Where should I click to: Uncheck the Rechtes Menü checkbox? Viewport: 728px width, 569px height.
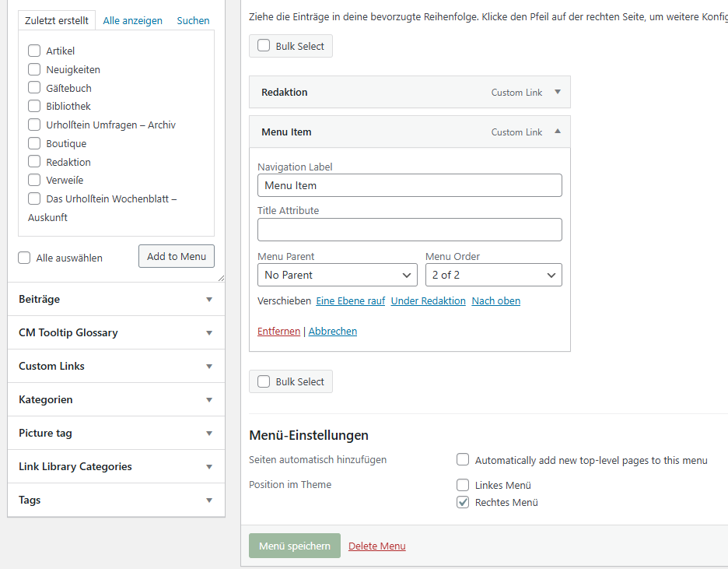pyautogui.click(x=463, y=502)
